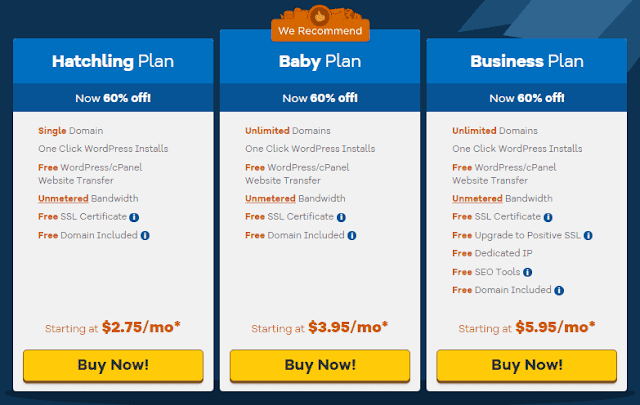640x405 pixels.
Task: Click info icon for Business Free Domain Included
Action: [559, 290]
